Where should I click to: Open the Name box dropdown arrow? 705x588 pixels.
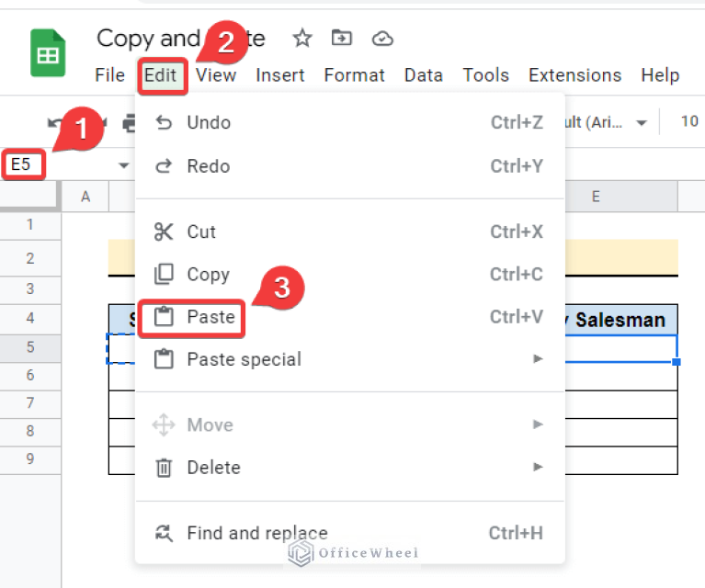coord(124,165)
